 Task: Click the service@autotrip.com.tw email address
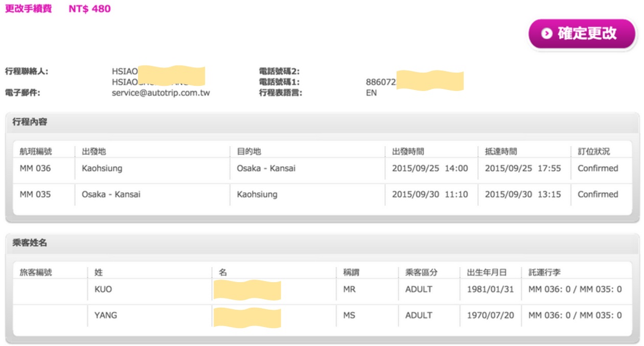click(160, 93)
